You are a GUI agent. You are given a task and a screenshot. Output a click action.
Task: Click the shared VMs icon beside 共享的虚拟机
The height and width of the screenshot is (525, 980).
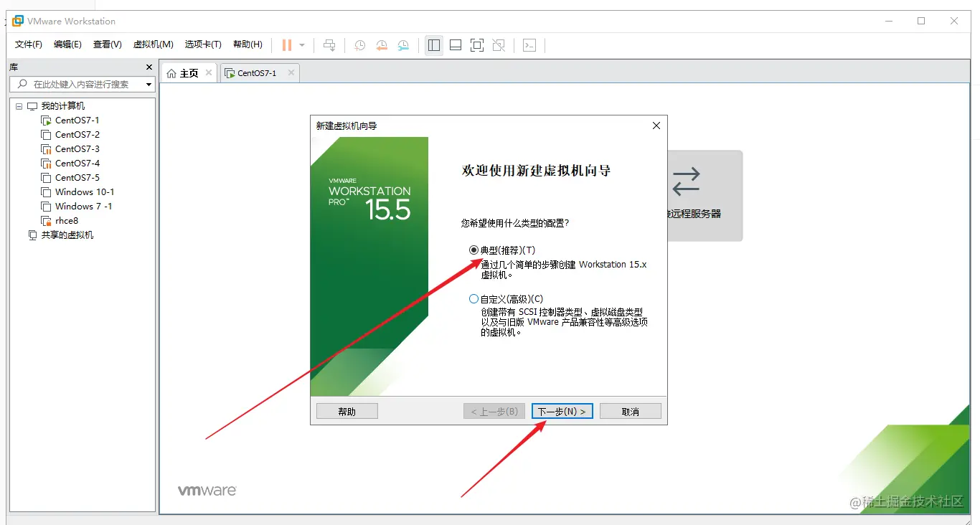coord(32,235)
